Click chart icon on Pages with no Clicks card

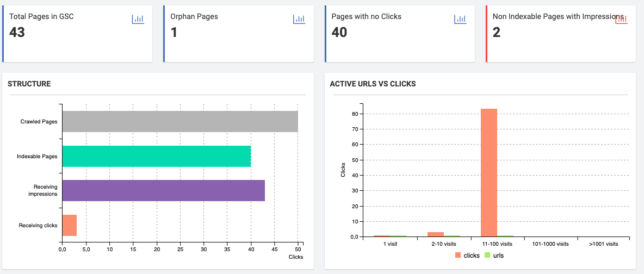(460, 20)
